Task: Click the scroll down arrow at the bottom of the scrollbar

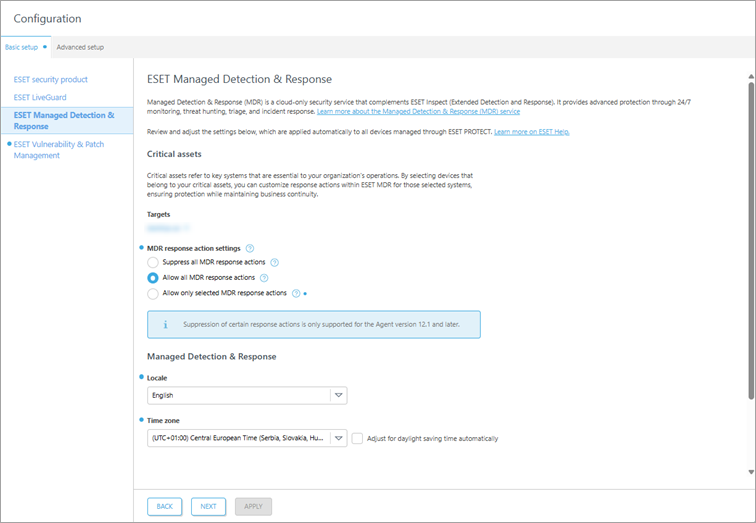Action: (751, 472)
